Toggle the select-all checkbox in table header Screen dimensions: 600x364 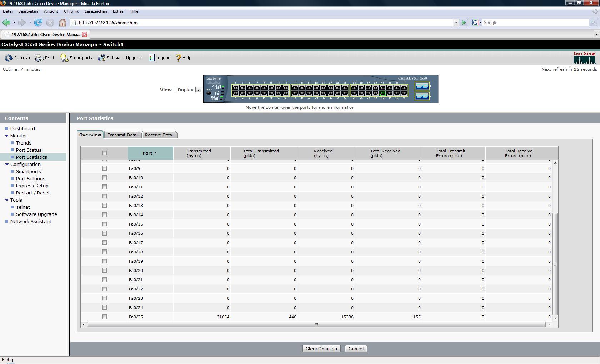point(104,153)
